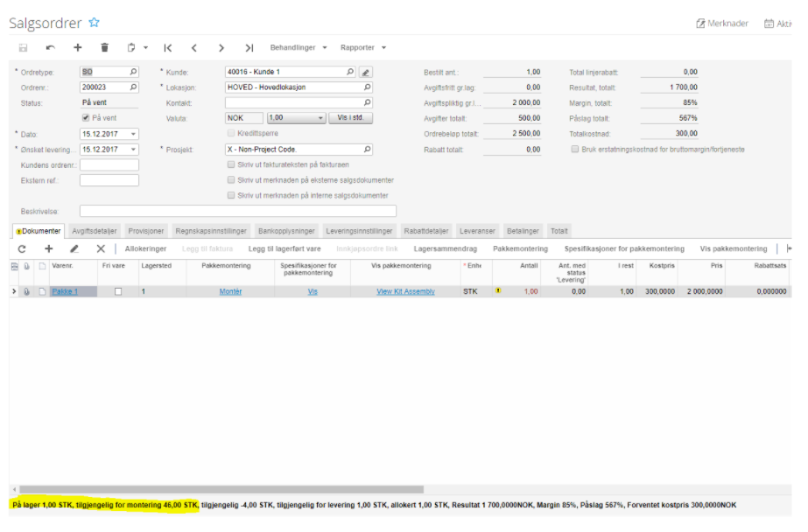The height and width of the screenshot is (532, 808).
Task: Open the Regnskapsinnstillinger tab
Action: point(211,231)
